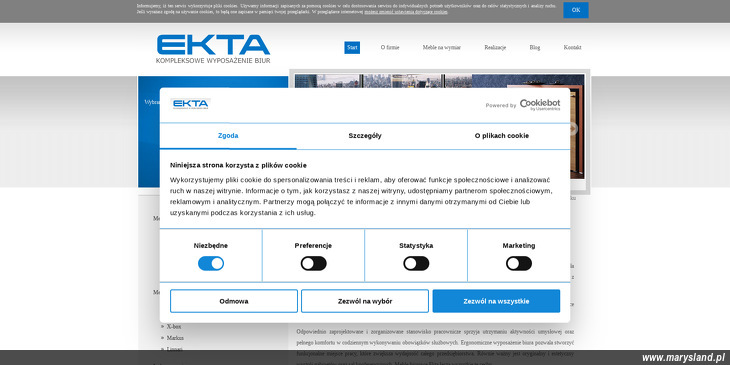This screenshot has width=730, height=365.
Task: Click the small EKTA logo in the cookie dialog
Action: (190, 104)
